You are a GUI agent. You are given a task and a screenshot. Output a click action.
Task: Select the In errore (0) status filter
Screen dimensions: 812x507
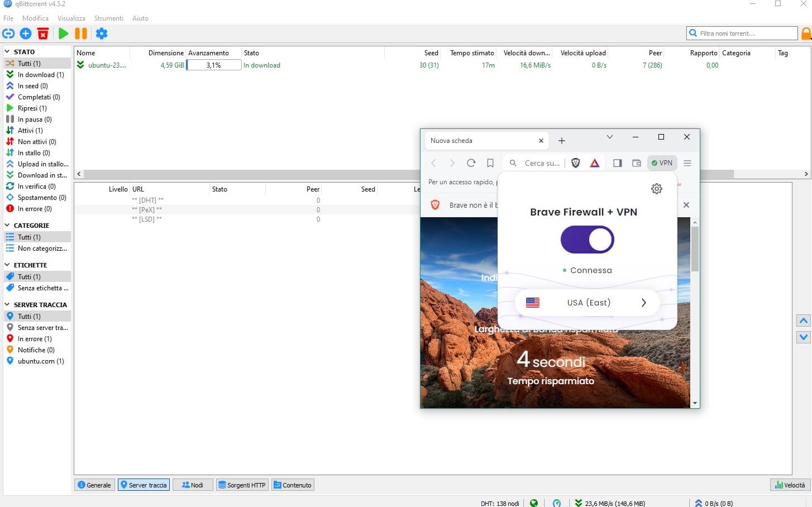(37, 209)
